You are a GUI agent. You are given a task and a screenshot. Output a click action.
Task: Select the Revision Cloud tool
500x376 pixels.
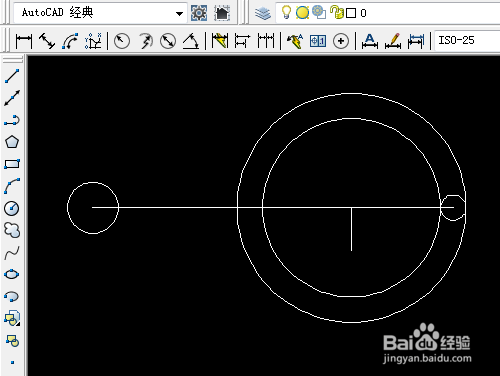[12, 230]
